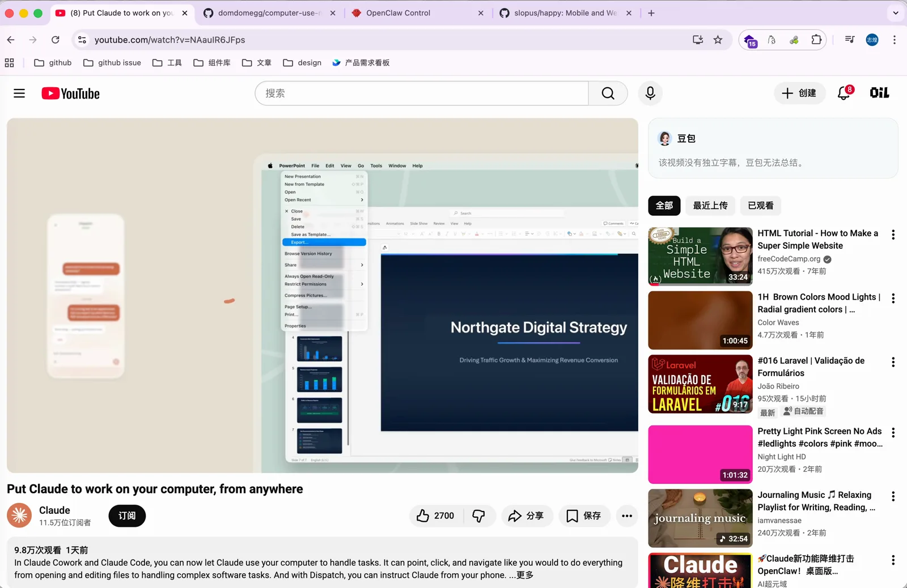Open the 文章 bookmark folder

click(x=257, y=63)
